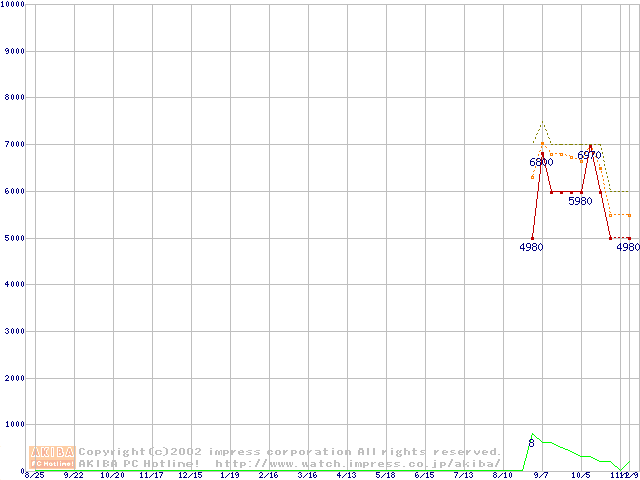The height and width of the screenshot is (480, 640).
Task: Click the 1000 y-axis value
Action: click(x=13, y=424)
